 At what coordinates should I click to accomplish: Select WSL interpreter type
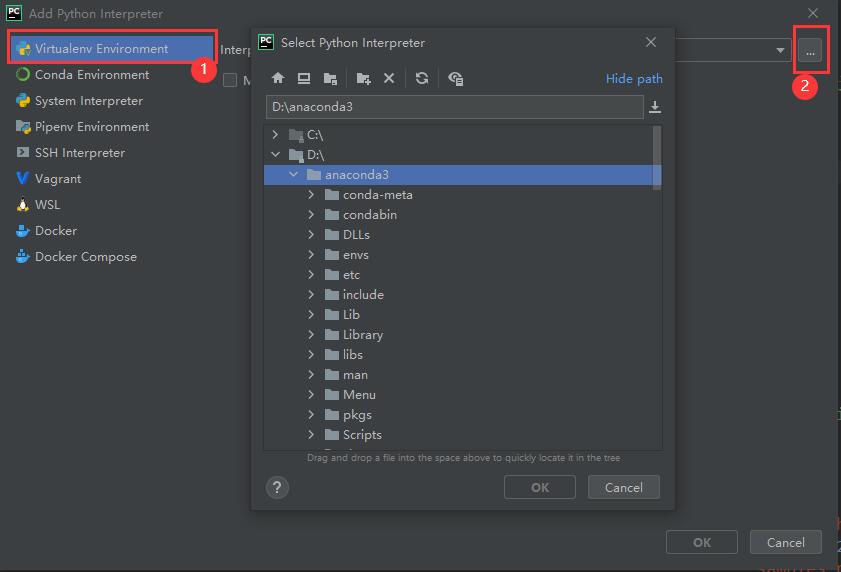click(38, 204)
